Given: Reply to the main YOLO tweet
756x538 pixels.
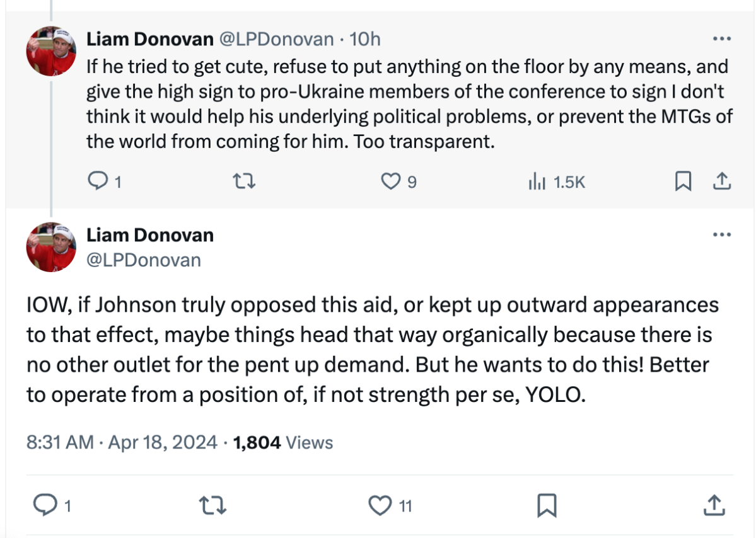Looking at the screenshot, I should [44, 505].
